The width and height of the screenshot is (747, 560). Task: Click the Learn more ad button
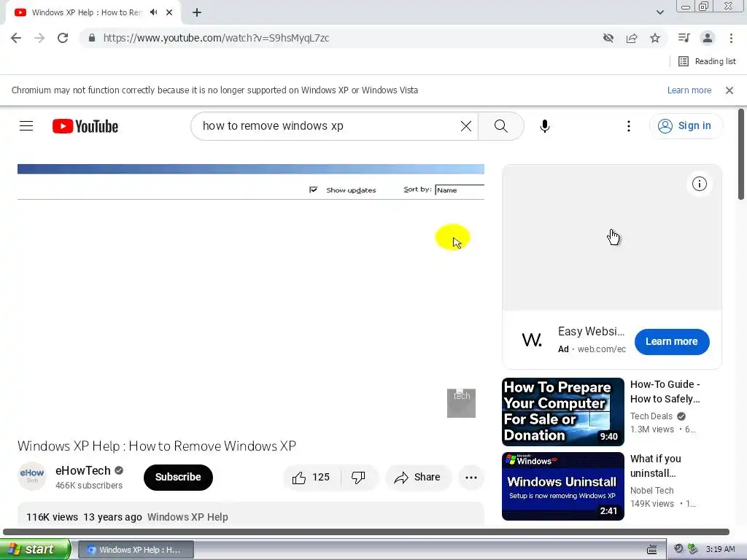pos(672,341)
